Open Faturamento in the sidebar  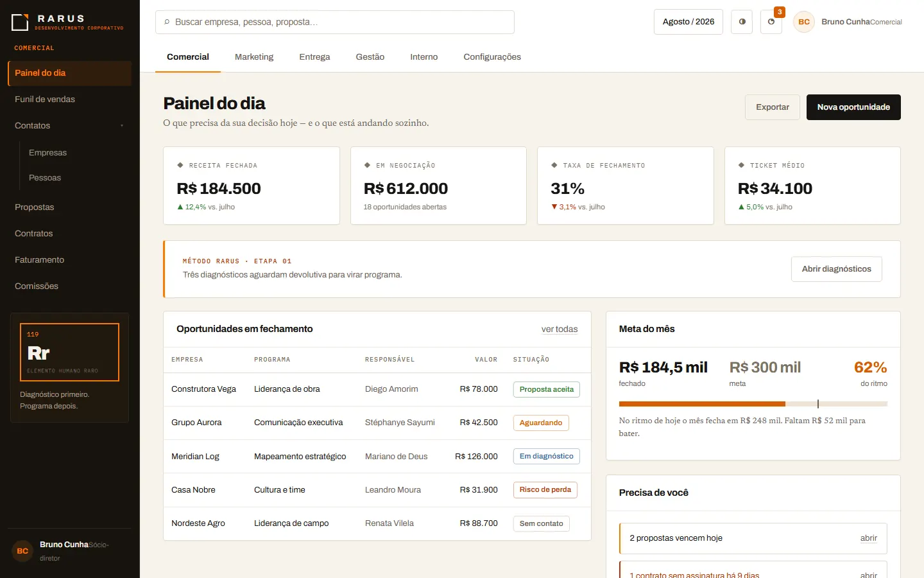(69, 260)
